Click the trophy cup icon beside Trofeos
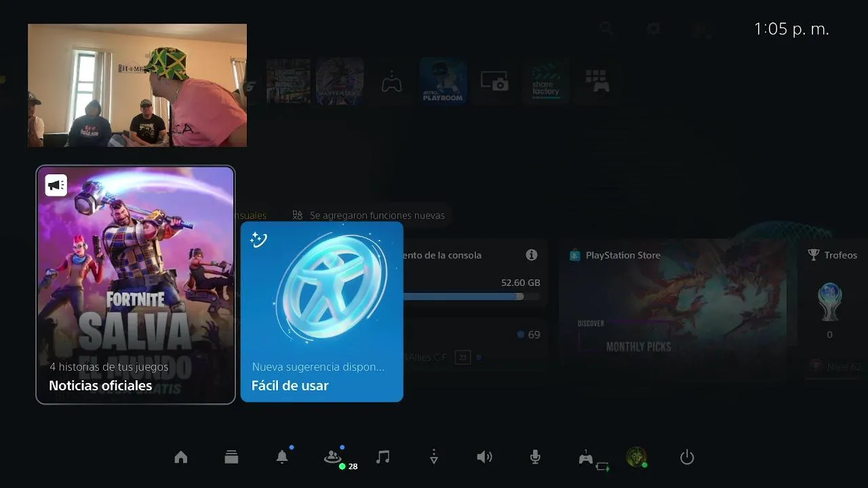Viewport: 868px width, 488px height. pos(814,255)
